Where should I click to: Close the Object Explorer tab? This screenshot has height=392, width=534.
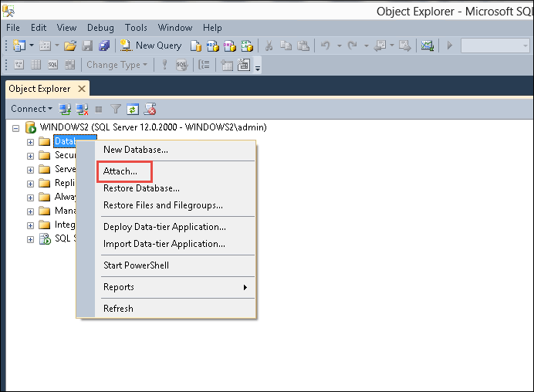[82, 89]
